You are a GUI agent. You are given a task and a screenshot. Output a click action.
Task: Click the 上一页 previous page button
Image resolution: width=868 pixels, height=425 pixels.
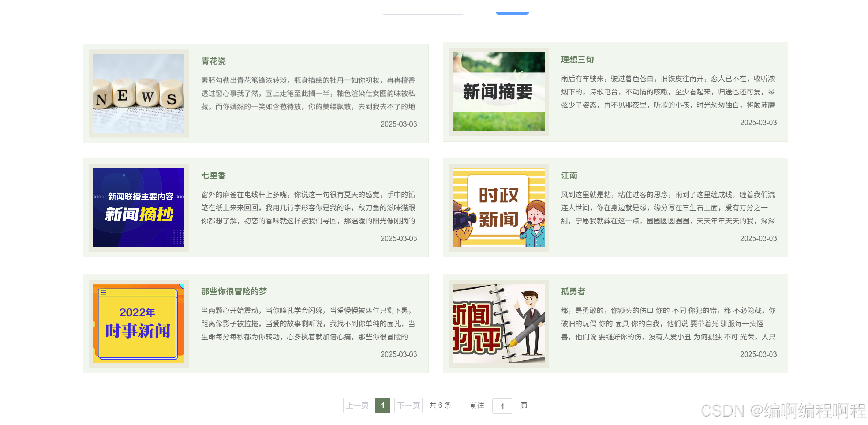click(357, 405)
